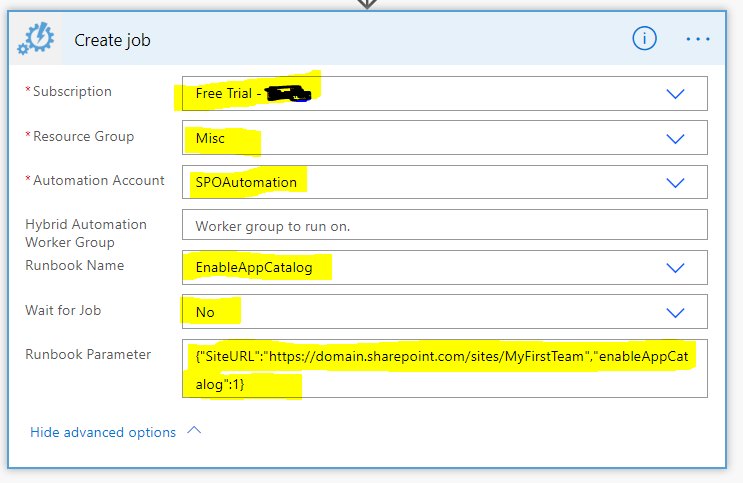Click the Azure Automation gear icon

click(37, 40)
